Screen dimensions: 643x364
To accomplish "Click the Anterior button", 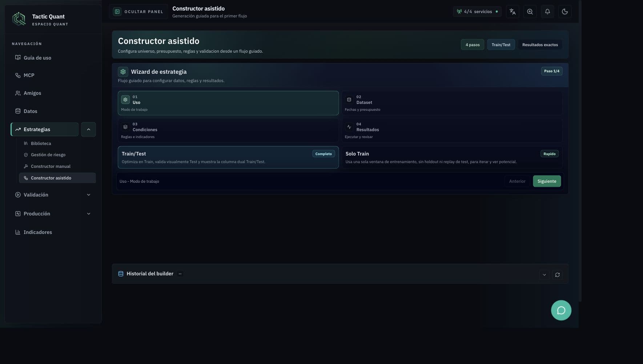I will pyautogui.click(x=517, y=181).
